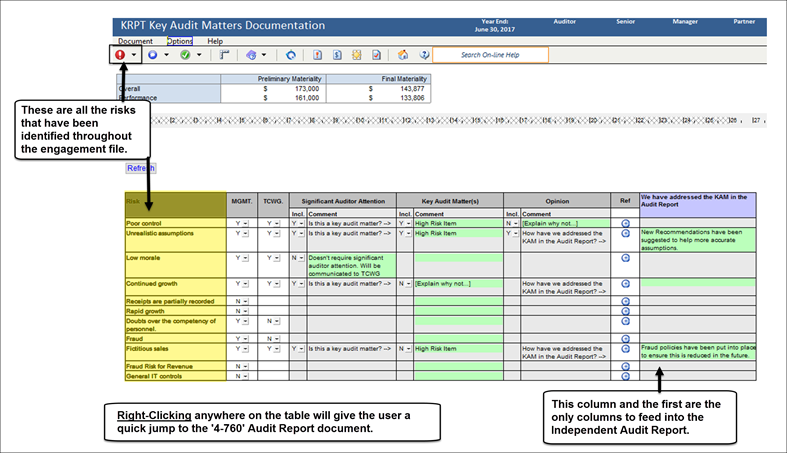This screenshot has height=454, width=787.
Task: Click Ref icon in Low morale row
Action: click(x=625, y=258)
